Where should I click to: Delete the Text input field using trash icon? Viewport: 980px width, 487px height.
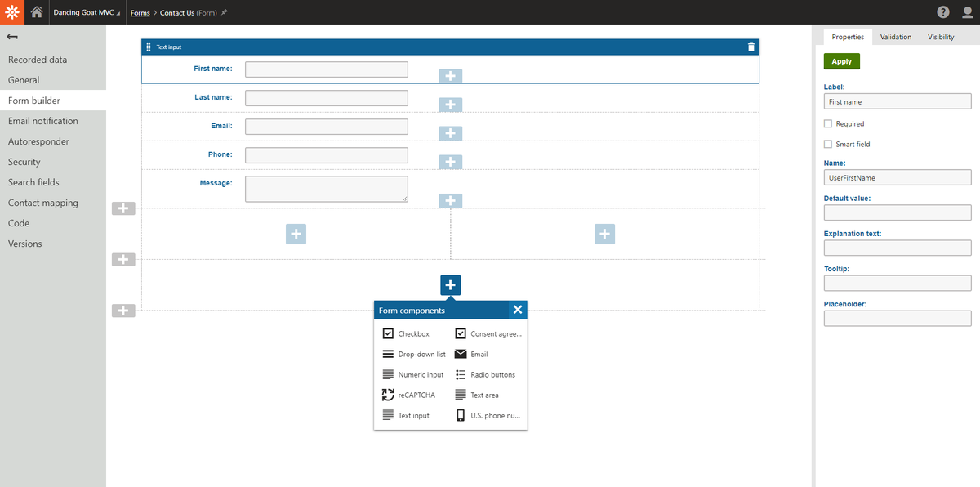[751, 47]
